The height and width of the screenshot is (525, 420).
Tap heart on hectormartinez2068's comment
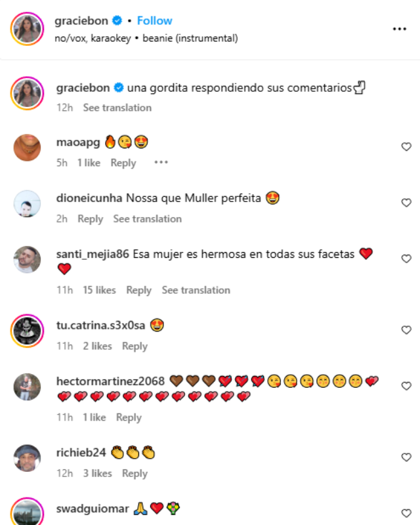(406, 386)
